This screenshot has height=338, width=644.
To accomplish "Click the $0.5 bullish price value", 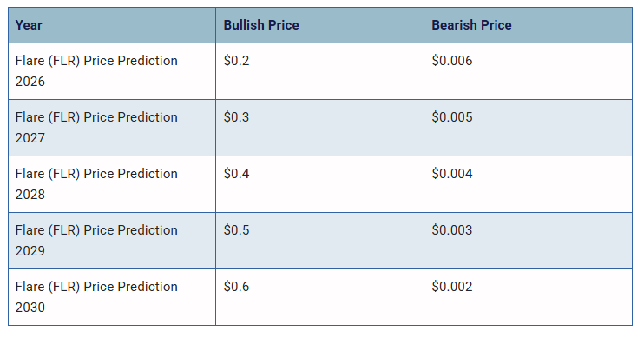I will pyautogui.click(x=236, y=230).
